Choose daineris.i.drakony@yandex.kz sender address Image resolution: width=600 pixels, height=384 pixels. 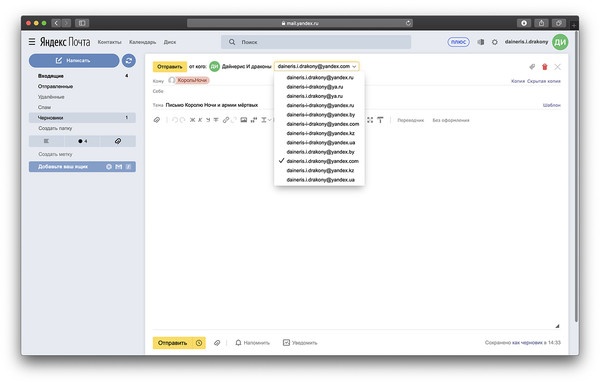click(320, 171)
